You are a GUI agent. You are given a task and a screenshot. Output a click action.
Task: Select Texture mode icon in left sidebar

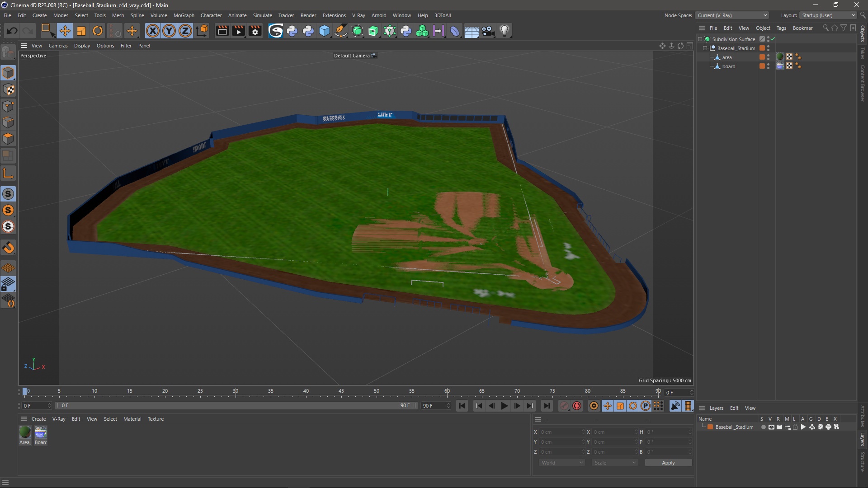click(x=8, y=89)
